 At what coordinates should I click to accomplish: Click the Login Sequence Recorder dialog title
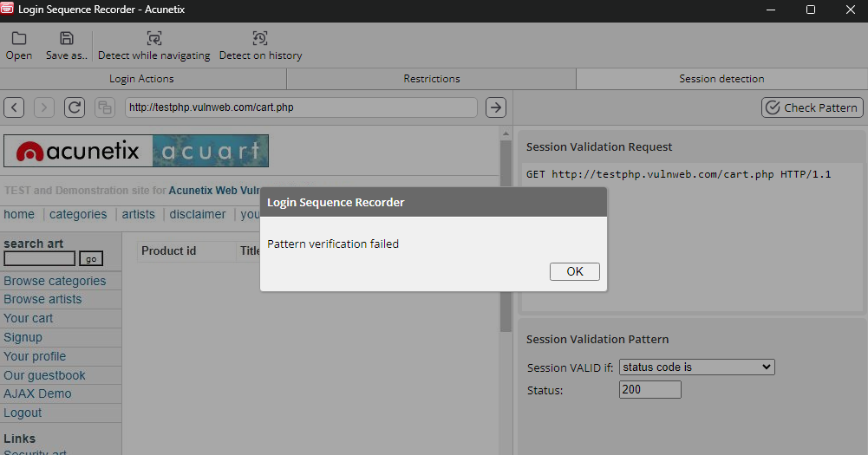(x=336, y=203)
